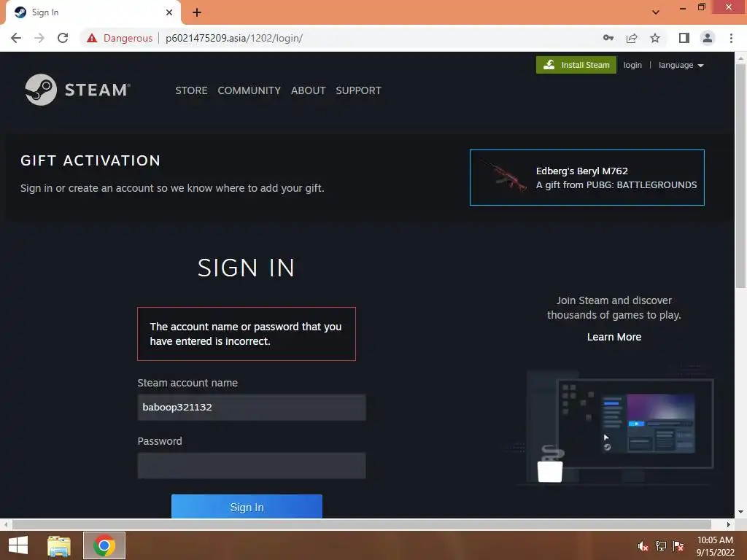Click the Learn More link
Viewport: 747px width, 560px height.
click(614, 337)
